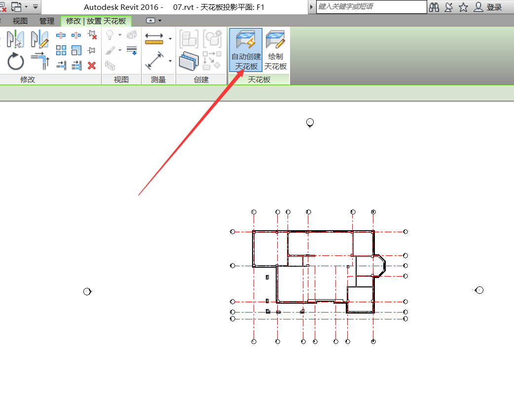Expand the Quick Access Toolbar customize arrow

pos(36,7)
